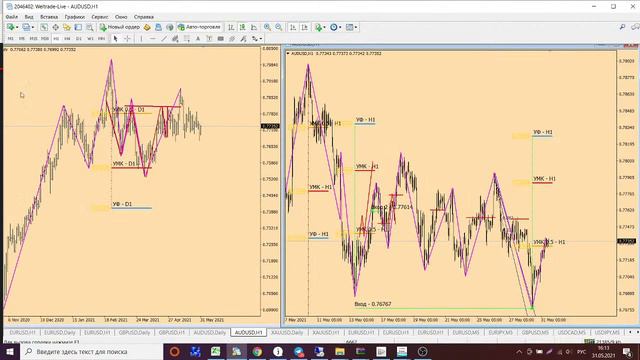Toggle chart Auto Scroll
This screenshot has width=640, height=360.
click(293, 27)
